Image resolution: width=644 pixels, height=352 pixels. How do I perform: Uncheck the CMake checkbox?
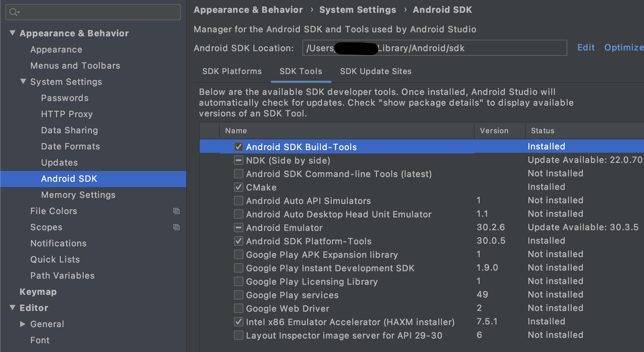239,187
